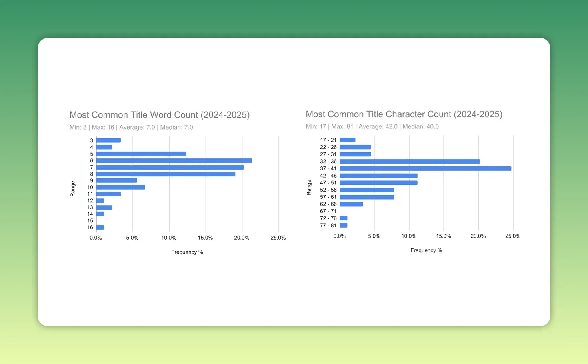Click 'Frequency %' axis label under word count chart
Screen dimensions: 588x364
pos(187,252)
